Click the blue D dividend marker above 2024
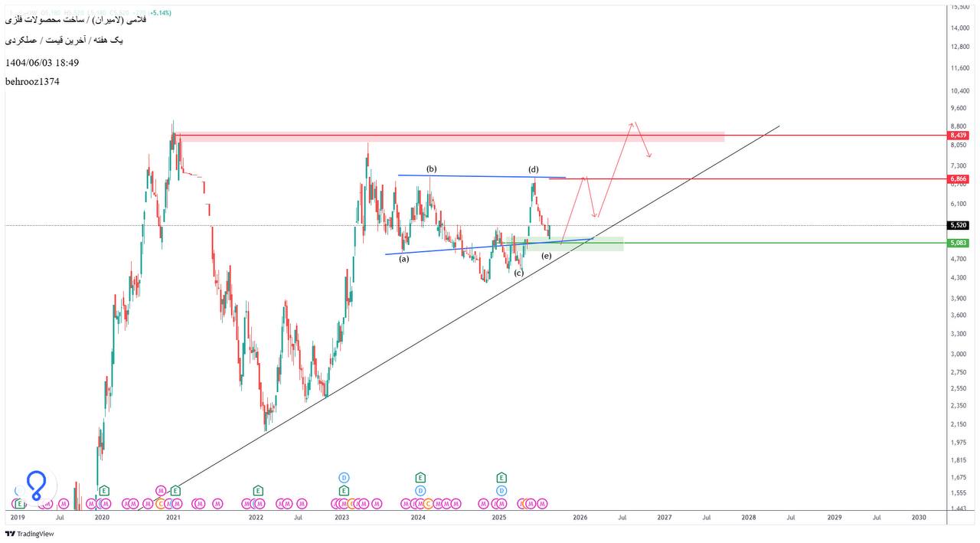Viewport: 980px width, 543px height. click(420, 490)
